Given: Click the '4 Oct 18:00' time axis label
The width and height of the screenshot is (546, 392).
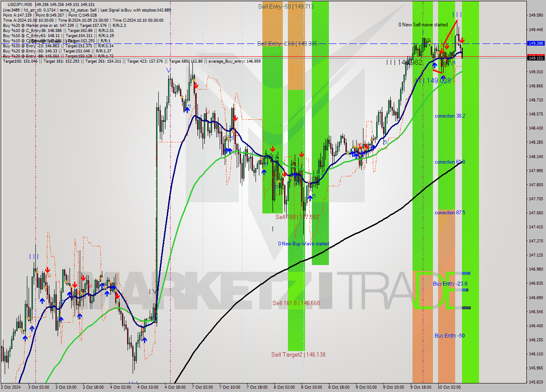Looking at the screenshot, I should coord(176,387).
